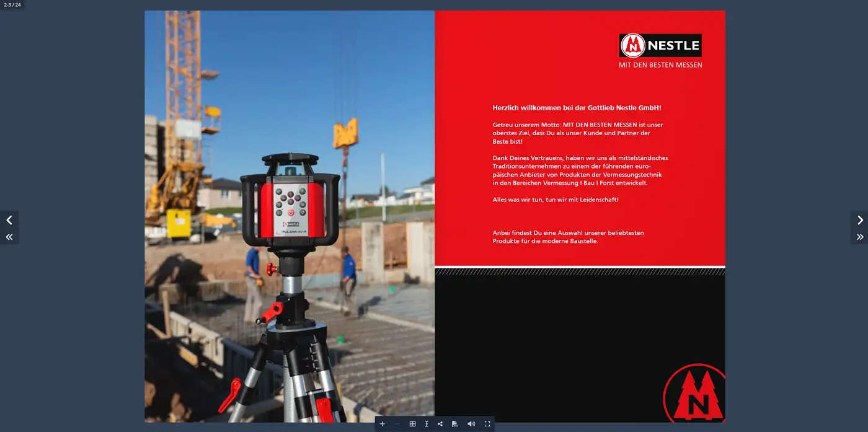Viewport: 868px width, 432px height.
Task: Click the page counter 2-3 / 24
Action: point(12,5)
